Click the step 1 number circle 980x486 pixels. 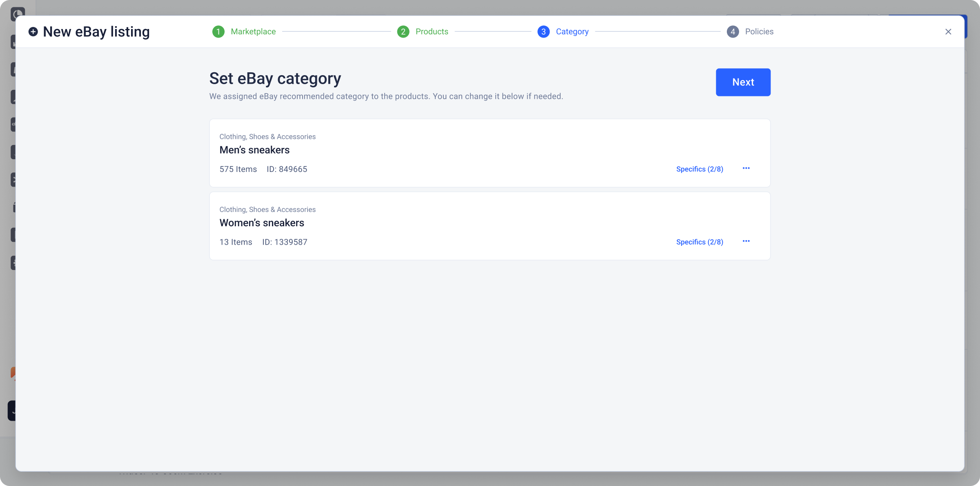(218, 32)
